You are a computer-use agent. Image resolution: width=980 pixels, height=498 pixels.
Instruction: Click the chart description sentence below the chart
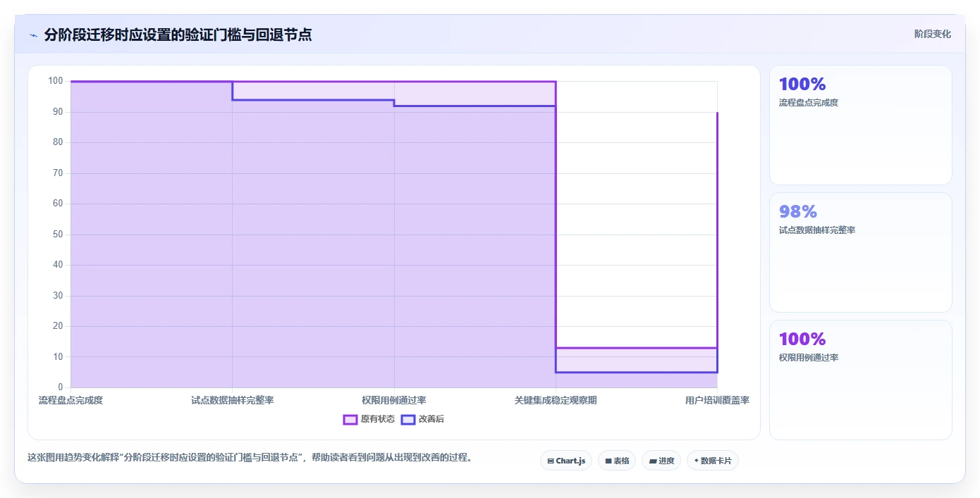coord(250,457)
